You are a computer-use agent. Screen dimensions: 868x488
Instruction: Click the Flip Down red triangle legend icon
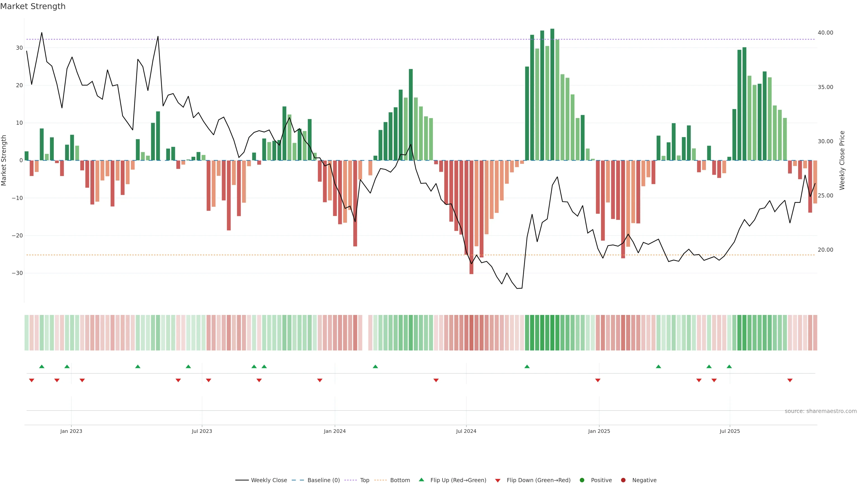click(x=498, y=481)
